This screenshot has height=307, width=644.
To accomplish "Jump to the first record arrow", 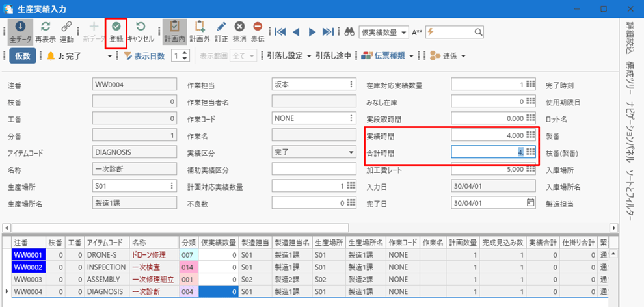I will point(280,32).
